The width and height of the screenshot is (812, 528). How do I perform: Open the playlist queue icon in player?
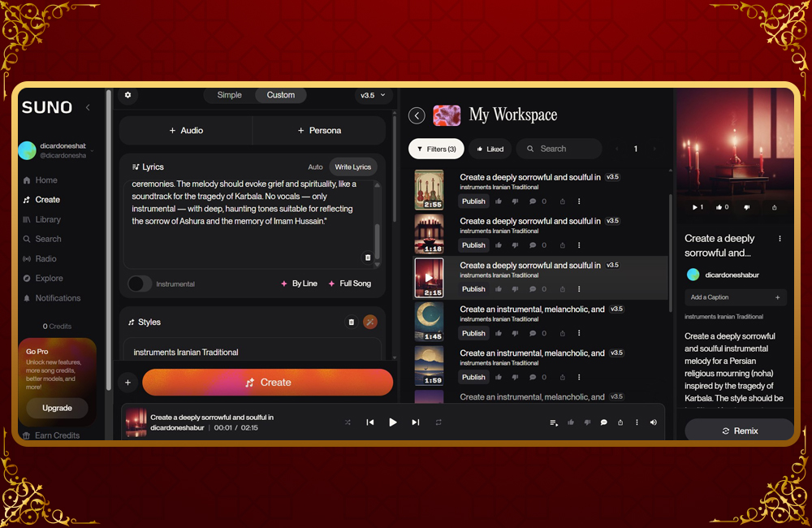pos(554,422)
